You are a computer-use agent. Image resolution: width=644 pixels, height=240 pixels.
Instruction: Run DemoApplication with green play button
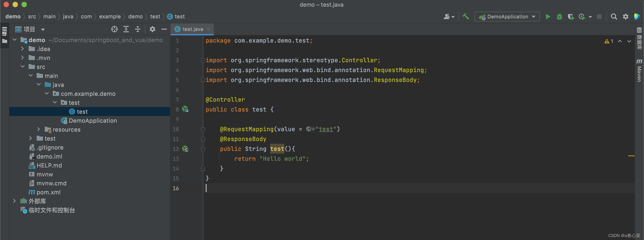548,17
